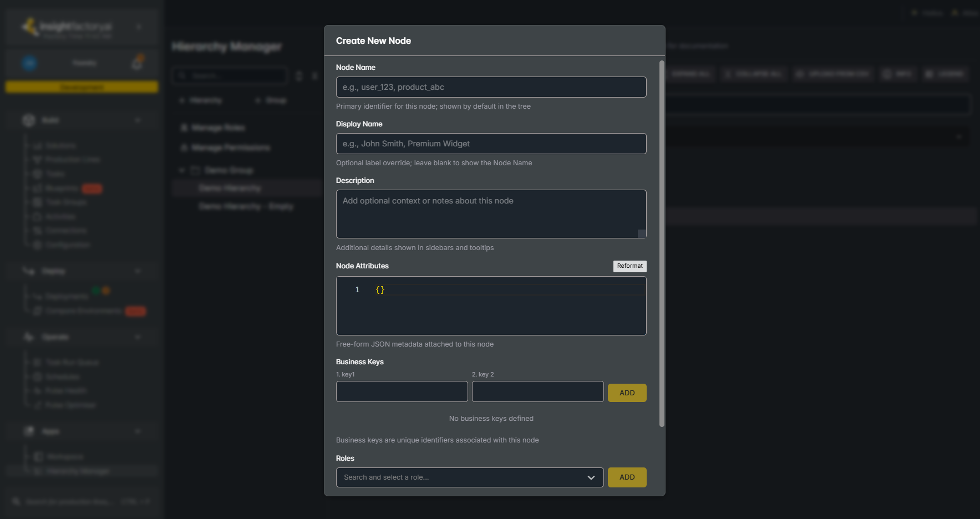
Task: Click the + Group button
Action: 271,100
